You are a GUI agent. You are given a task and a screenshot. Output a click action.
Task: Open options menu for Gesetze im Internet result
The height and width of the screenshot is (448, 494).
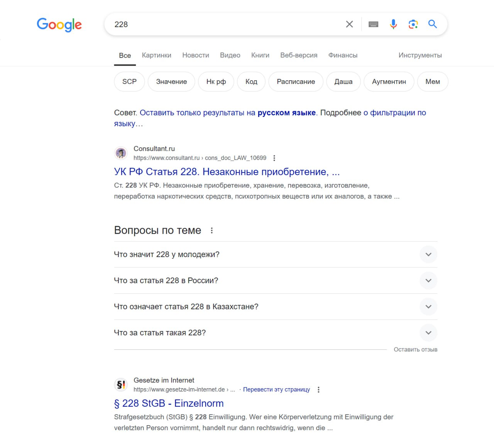318,390
